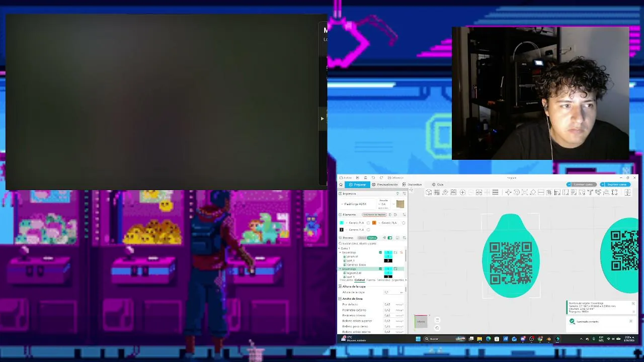
Task: Click the assembly view icon at toolbar end
Action: (x=627, y=192)
